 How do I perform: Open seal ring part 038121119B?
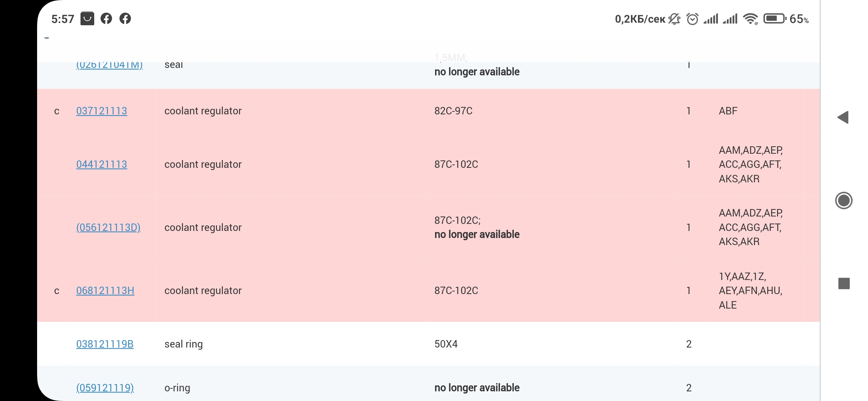pos(105,344)
